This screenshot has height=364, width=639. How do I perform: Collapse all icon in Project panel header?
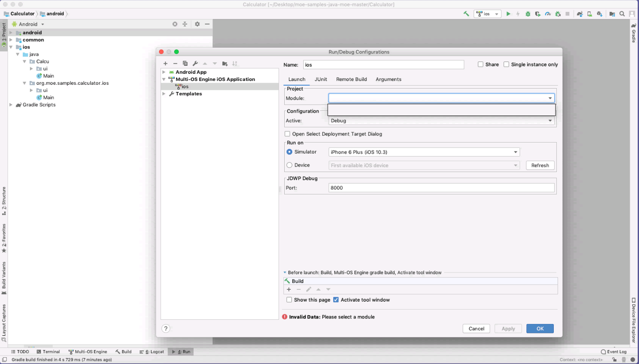(185, 24)
